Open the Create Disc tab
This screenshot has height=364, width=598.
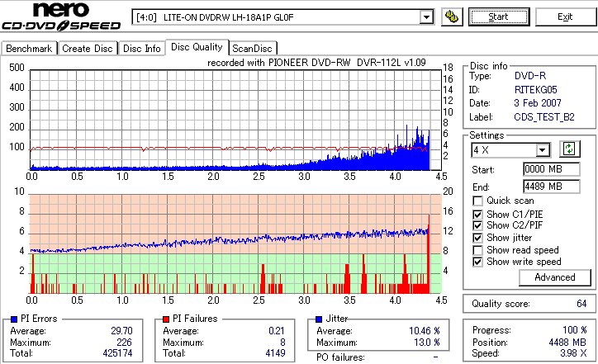pyautogui.click(x=88, y=49)
